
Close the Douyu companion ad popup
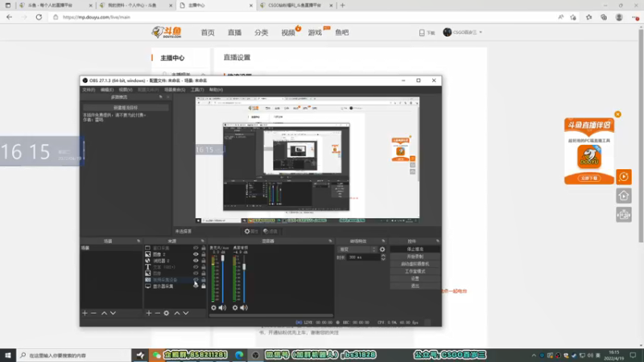617,114
